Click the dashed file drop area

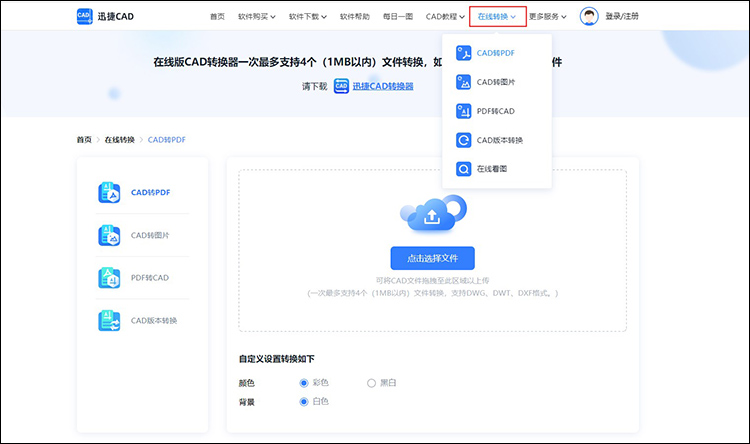pos(432,250)
